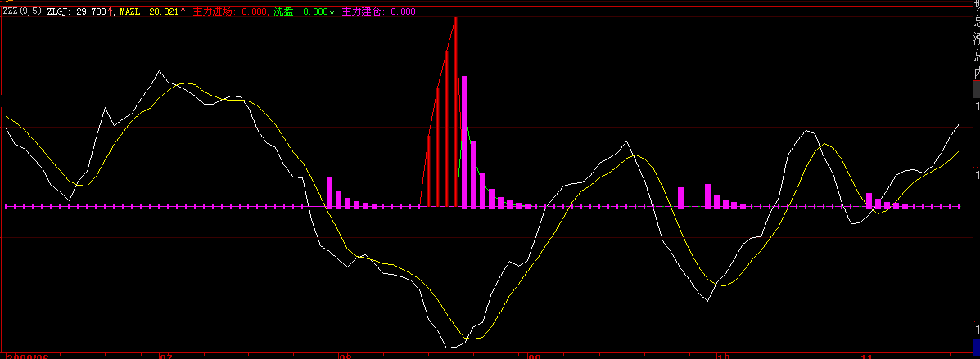Click the green down arrow after 洗盘 value
This screenshot has height=359, width=980.
coord(332,12)
